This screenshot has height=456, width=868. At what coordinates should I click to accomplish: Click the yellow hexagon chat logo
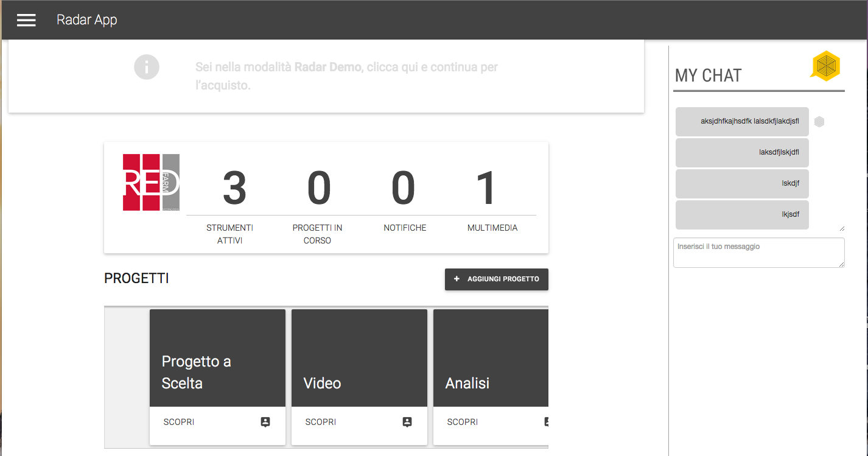coord(825,65)
